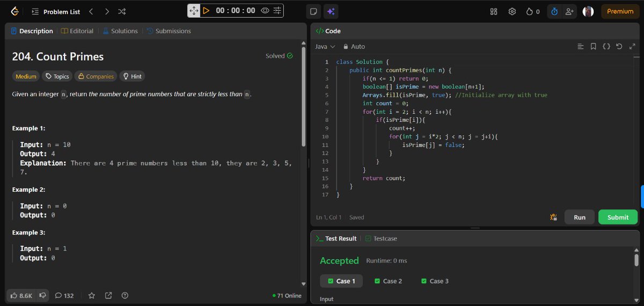Open the 132 comments
The height and width of the screenshot is (306, 644).
[64, 296]
